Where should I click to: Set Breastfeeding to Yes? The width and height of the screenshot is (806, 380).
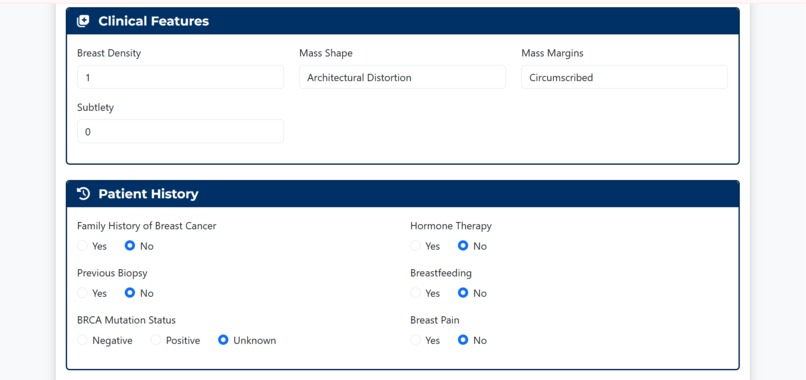point(415,293)
